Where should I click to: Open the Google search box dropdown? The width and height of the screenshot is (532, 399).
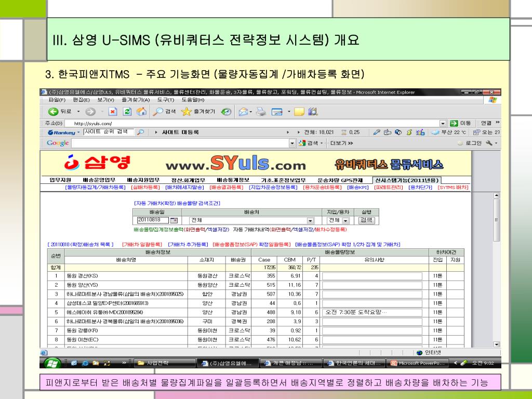point(292,143)
